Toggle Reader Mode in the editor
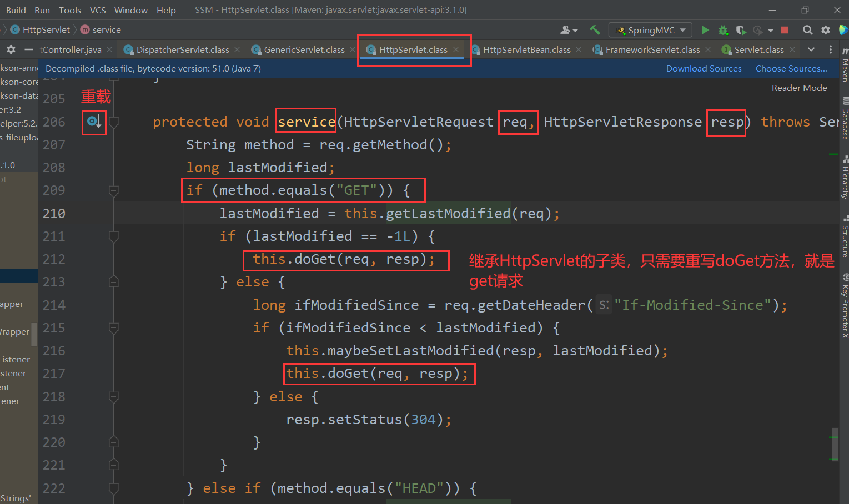Screen dimensions: 849x504 (x=799, y=88)
